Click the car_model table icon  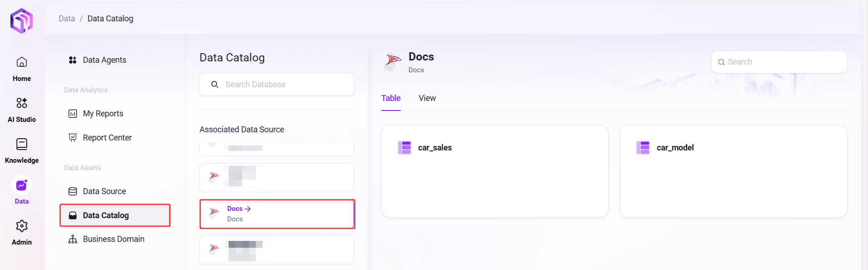(643, 148)
